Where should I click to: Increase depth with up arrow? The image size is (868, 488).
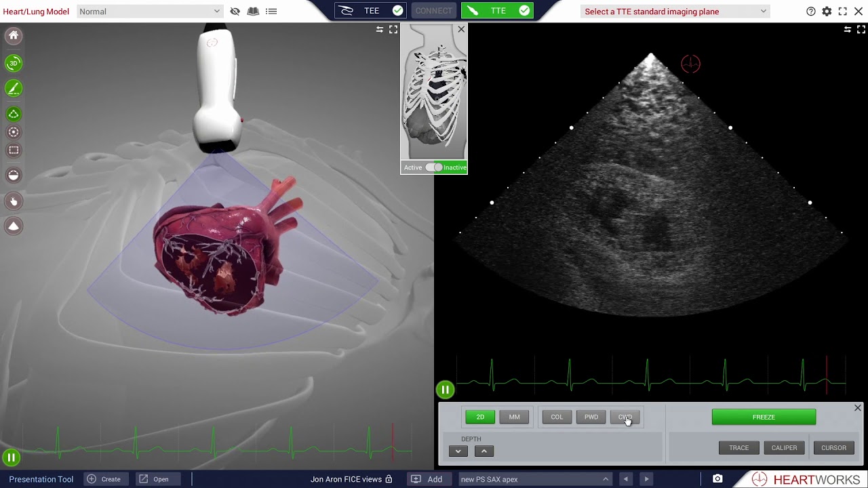[x=484, y=451]
